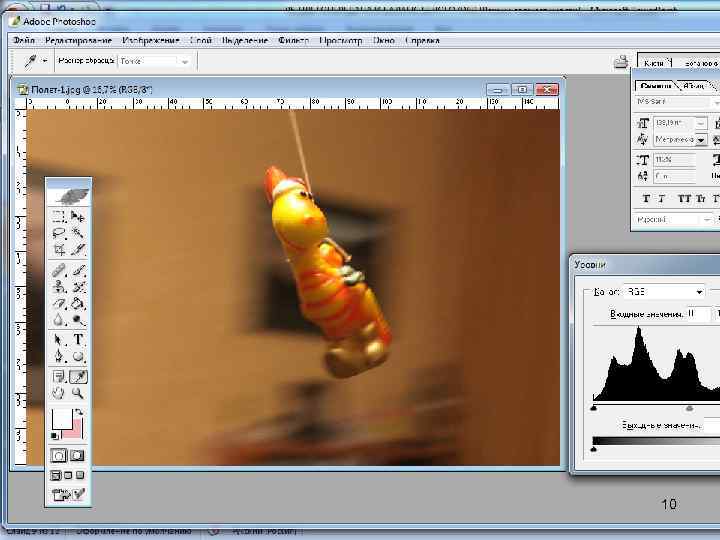Toggle Small Caps in Character panel
Image resolution: width=720 pixels, height=540 pixels.
(x=701, y=198)
